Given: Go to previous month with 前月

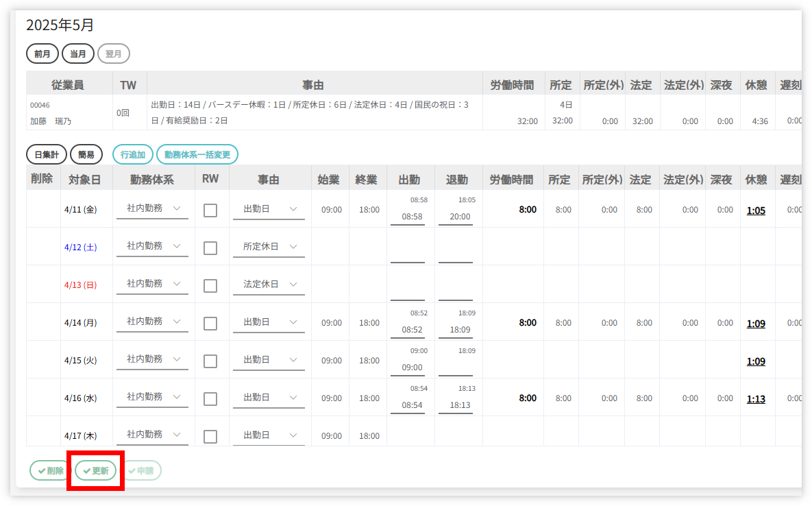Looking at the screenshot, I should (42, 53).
